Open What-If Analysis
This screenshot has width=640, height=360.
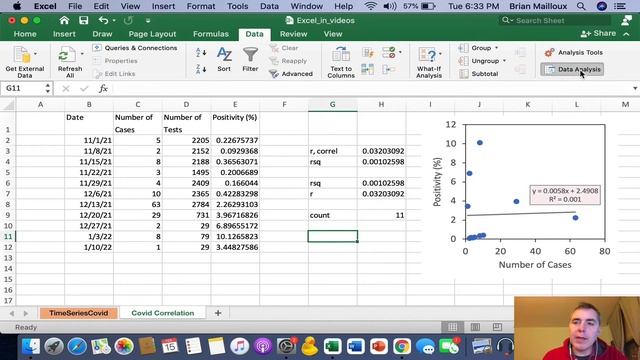click(x=429, y=62)
